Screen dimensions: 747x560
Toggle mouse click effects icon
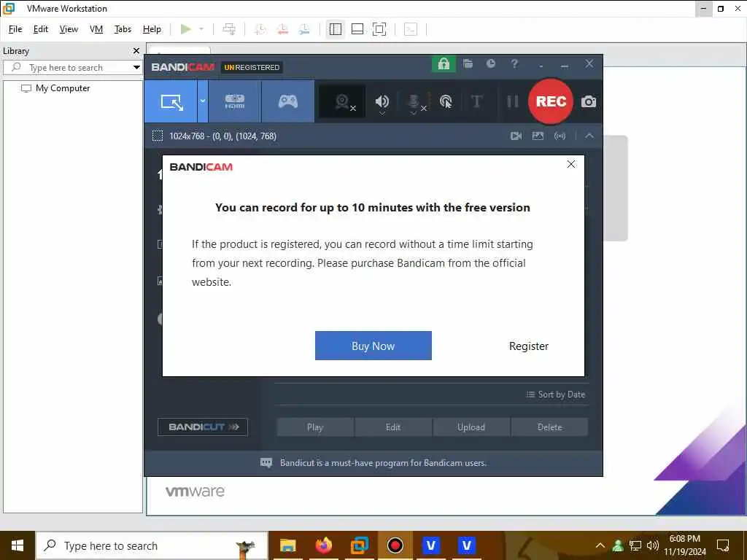[x=446, y=101]
